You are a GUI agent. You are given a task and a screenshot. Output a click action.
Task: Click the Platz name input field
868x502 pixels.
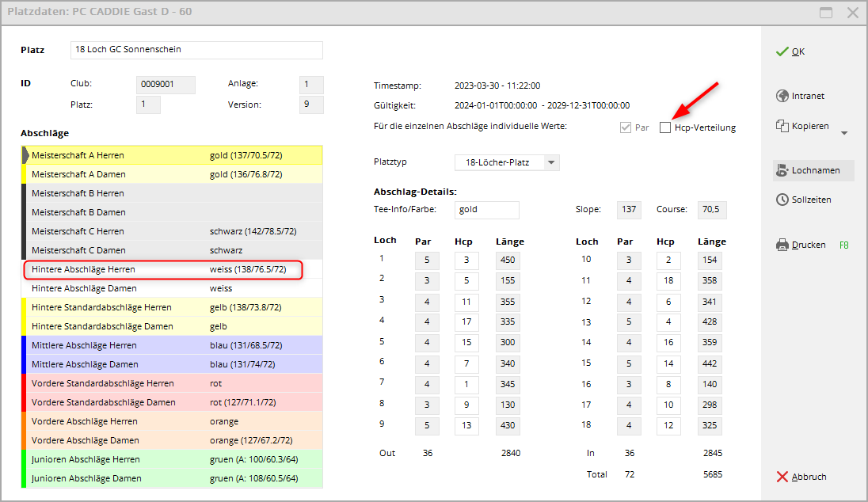click(196, 50)
